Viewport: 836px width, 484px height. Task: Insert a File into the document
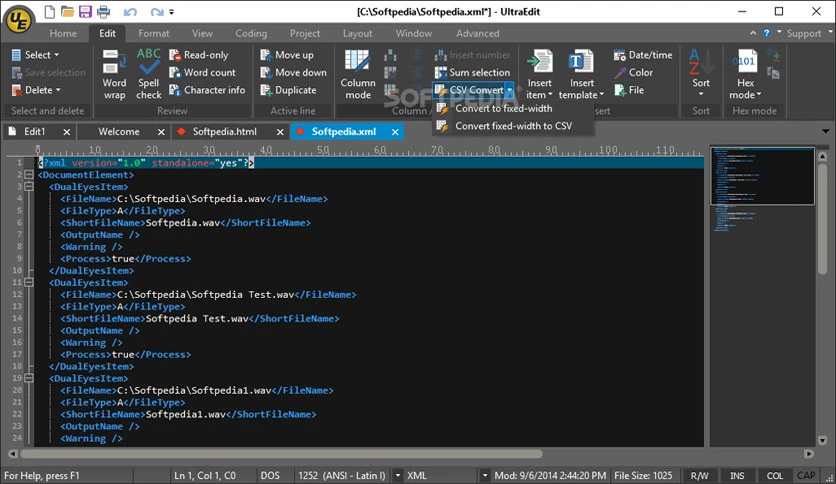coord(629,90)
